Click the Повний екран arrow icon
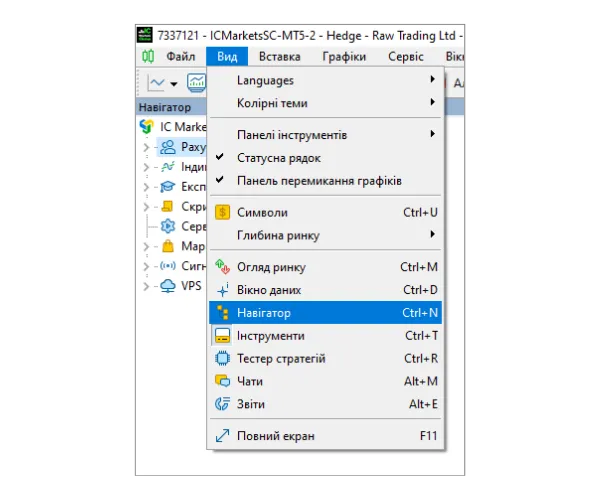The width and height of the screenshot is (600, 500). tap(223, 436)
